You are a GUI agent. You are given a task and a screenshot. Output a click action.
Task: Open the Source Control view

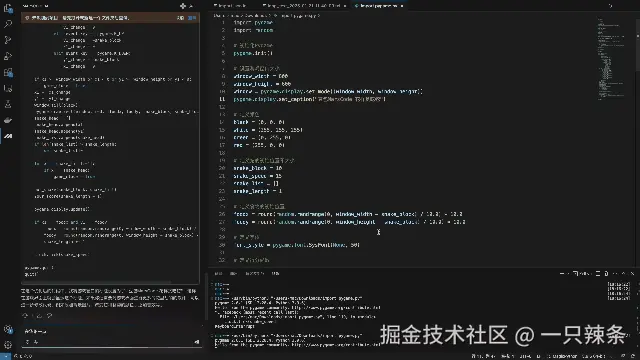(x=8, y=40)
